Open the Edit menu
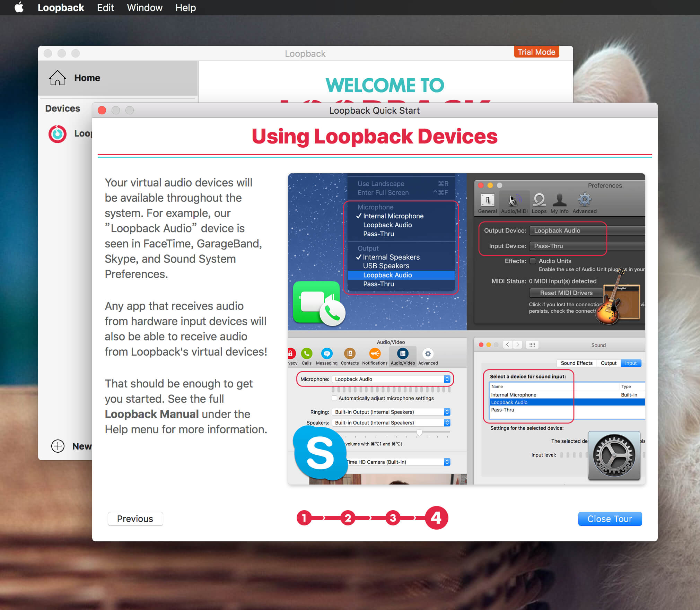Image resolution: width=700 pixels, height=610 pixels. [x=105, y=8]
